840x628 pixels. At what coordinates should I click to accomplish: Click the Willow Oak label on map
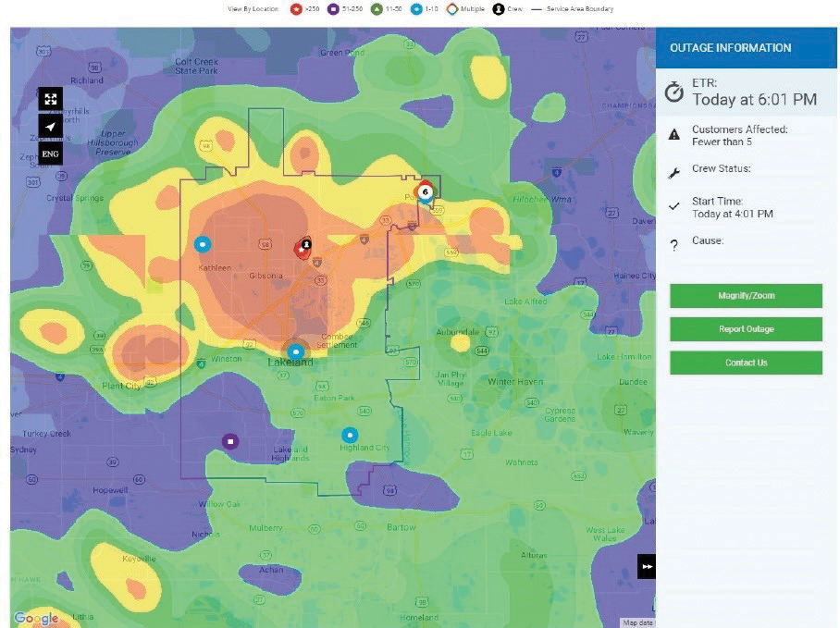coord(219,504)
